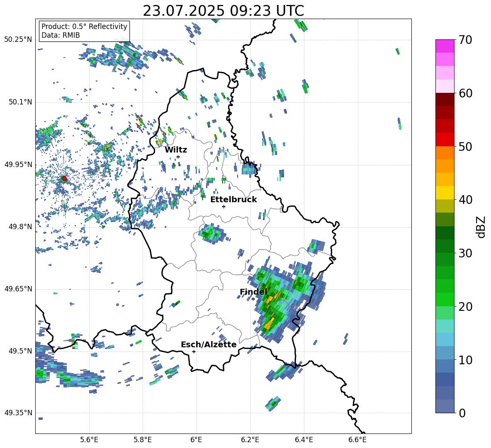Click the red radar site marker
Screen dimensions: 491x448
point(64,178)
